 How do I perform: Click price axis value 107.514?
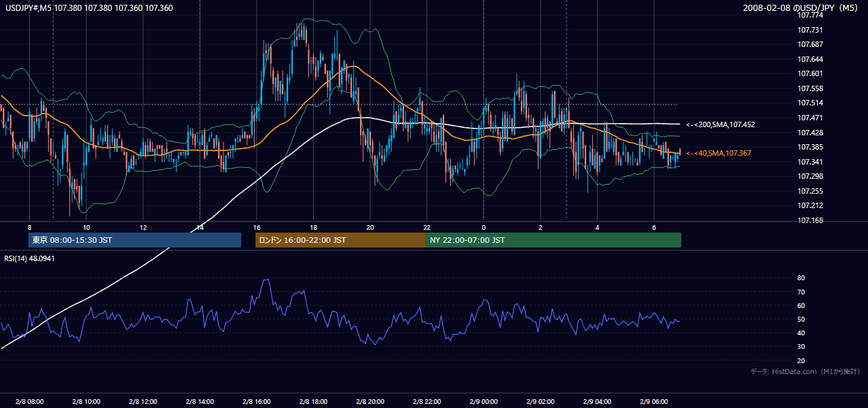point(811,103)
